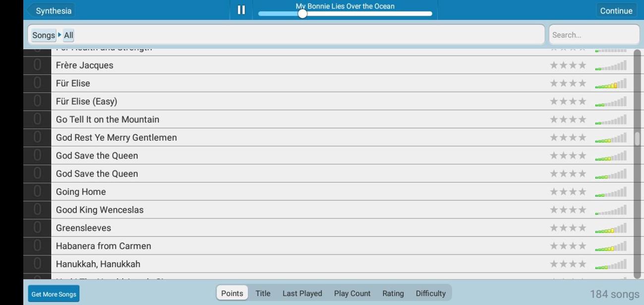Switch sorting to Title
644x305 pixels.
(x=262, y=293)
